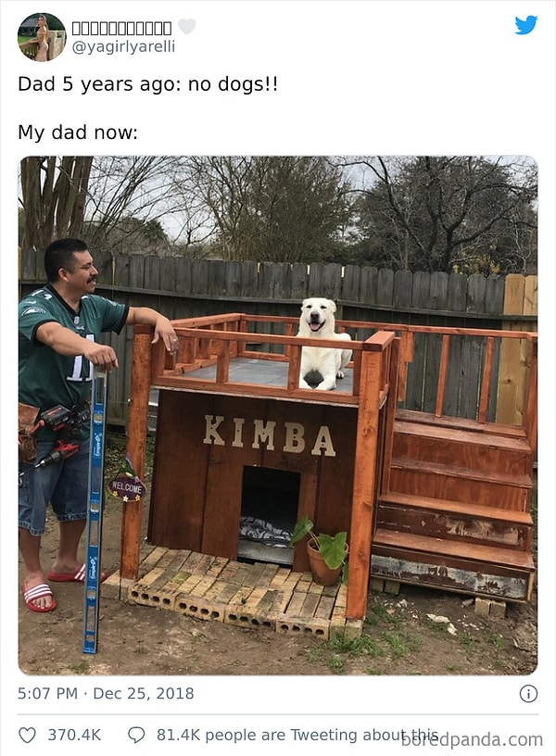Open the tweet author's profile avatar
The width and height of the screenshot is (556, 756).
(x=42, y=37)
